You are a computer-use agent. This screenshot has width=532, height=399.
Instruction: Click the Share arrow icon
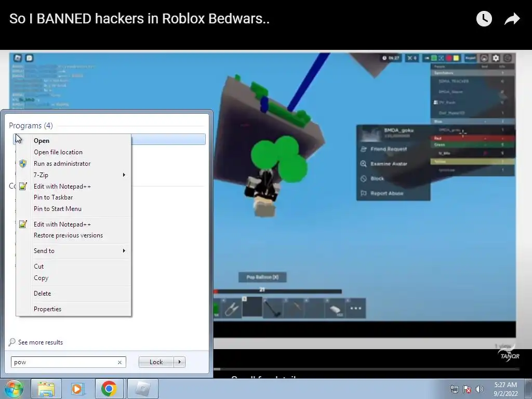(512, 19)
